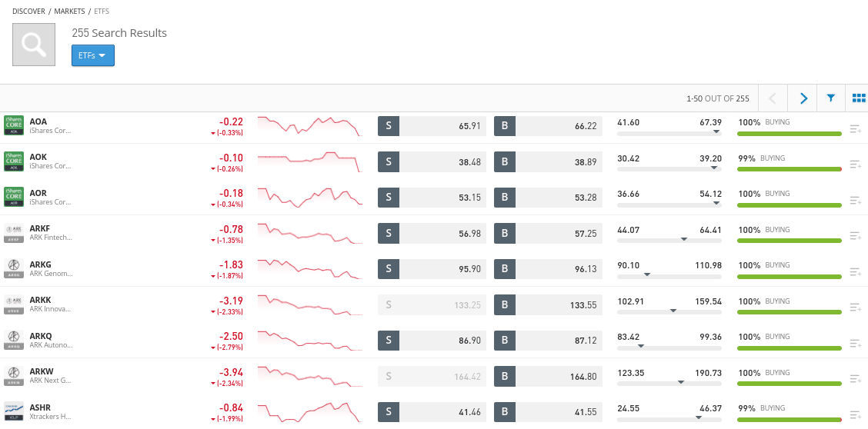Add ARKQ to watchlist icon
The image size is (868, 429).
[855, 344]
